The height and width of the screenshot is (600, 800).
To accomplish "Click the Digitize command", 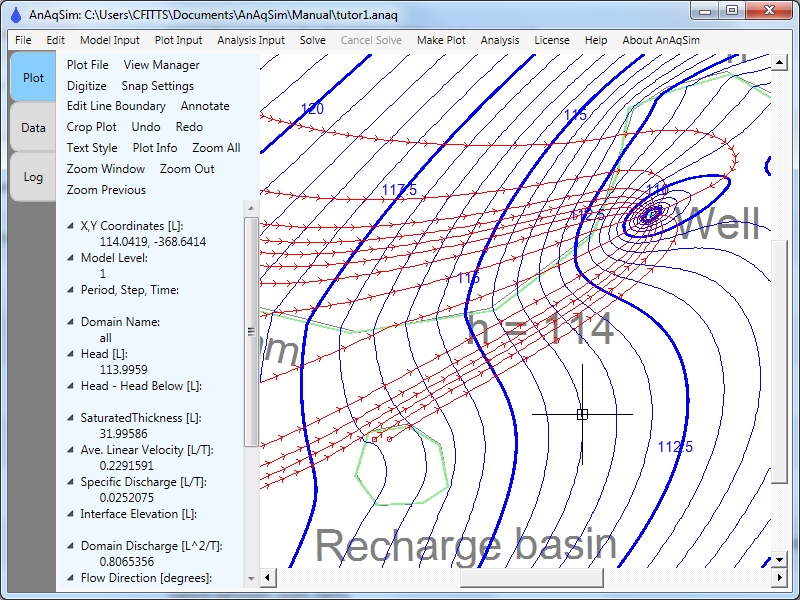I will [x=86, y=86].
